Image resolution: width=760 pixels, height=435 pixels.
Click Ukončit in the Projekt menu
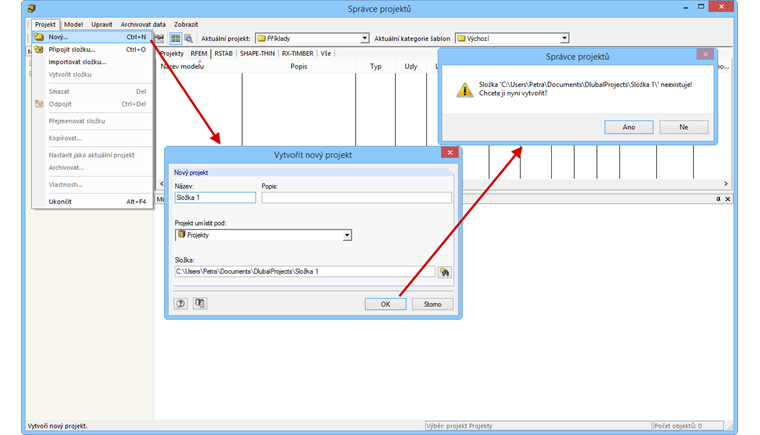pos(92,201)
